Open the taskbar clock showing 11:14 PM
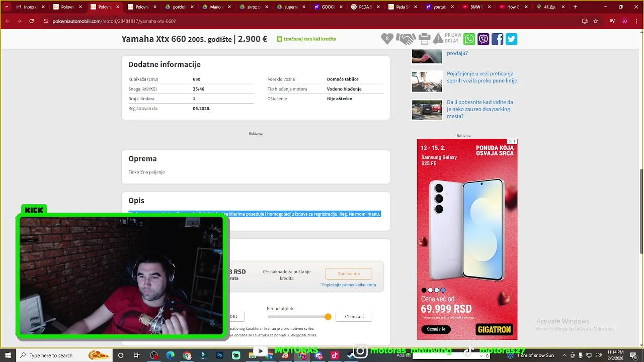The image size is (644, 362). coord(615,355)
